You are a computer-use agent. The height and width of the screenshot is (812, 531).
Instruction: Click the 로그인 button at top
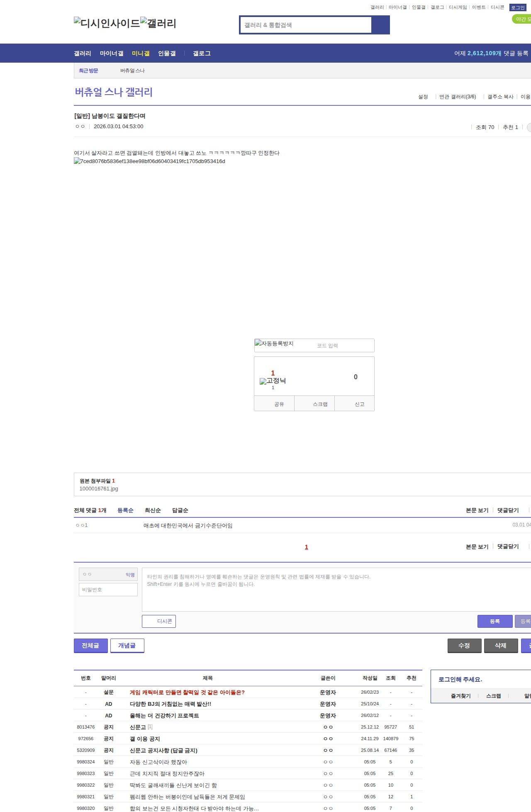click(x=517, y=7)
